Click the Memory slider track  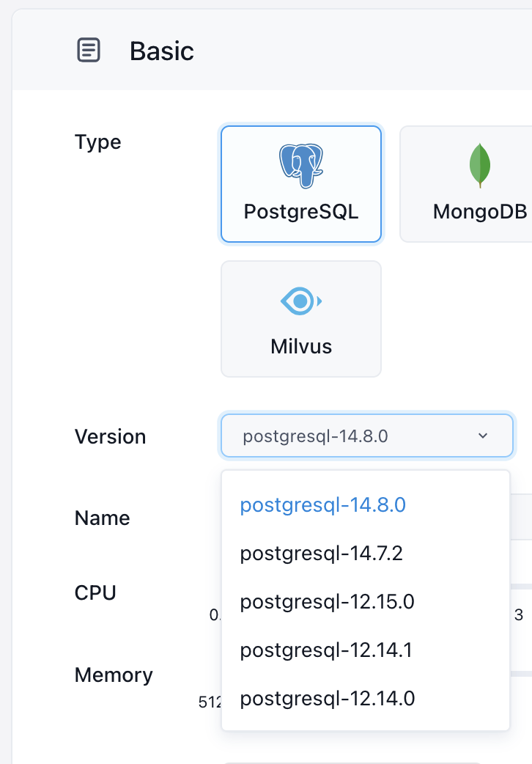[521, 673]
